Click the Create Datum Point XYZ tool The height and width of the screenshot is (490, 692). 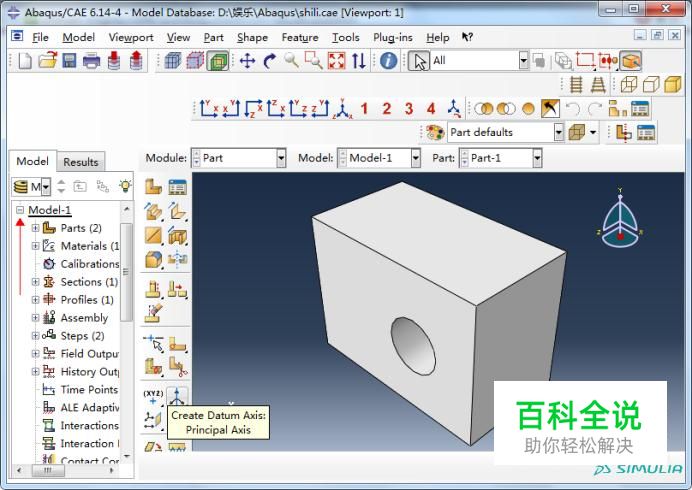pyautogui.click(x=153, y=396)
